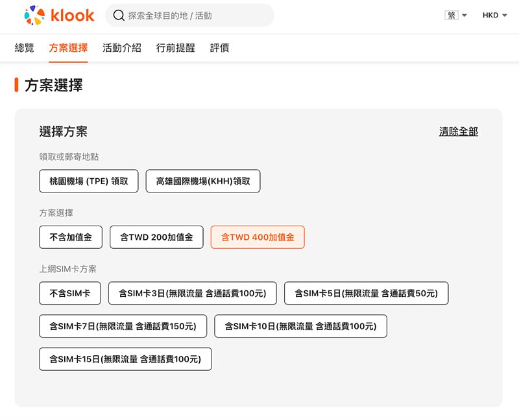Pick 含SIM卡3日 unlimited data plan
The height and width of the screenshot is (420, 519).
point(192,294)
